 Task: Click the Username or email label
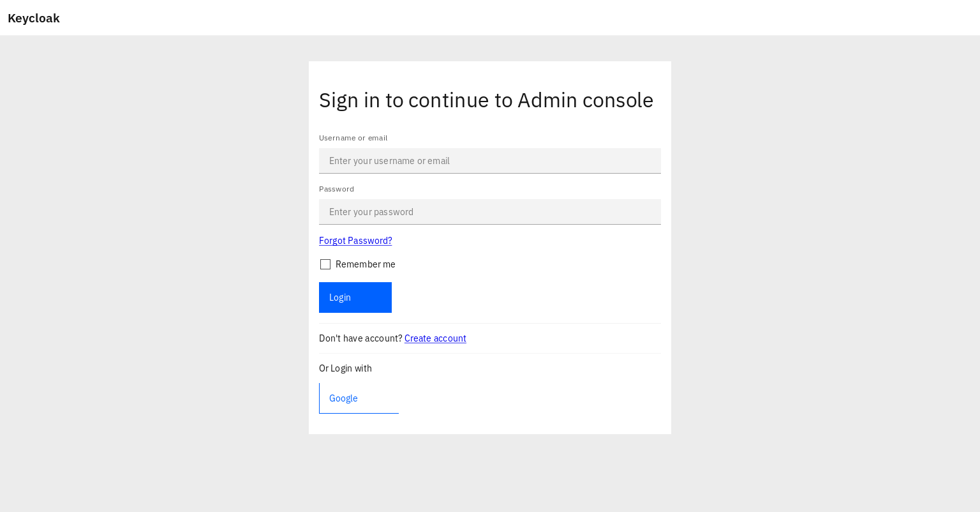(x=353, y=138)
